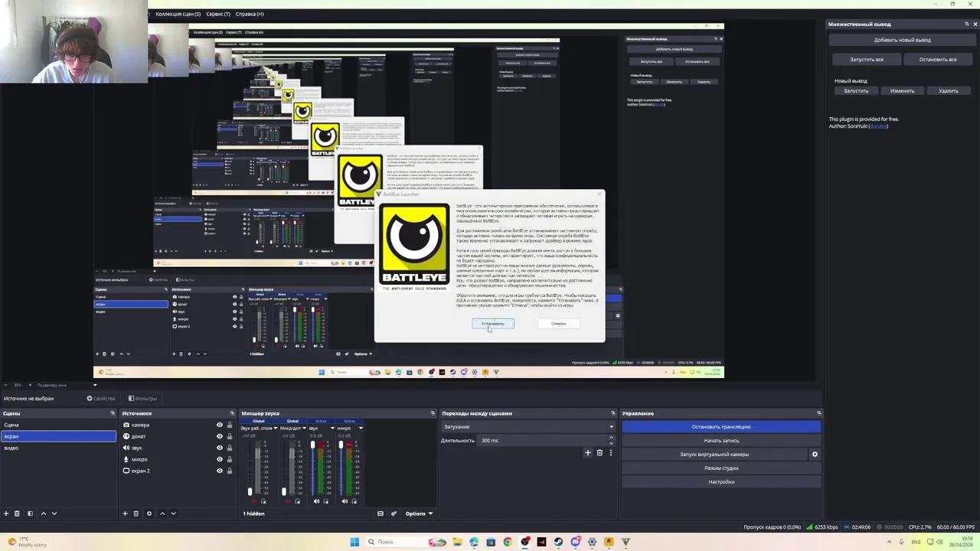Switch audio mixer layout icon
This screenshot has width=980, height=551.
381,514
